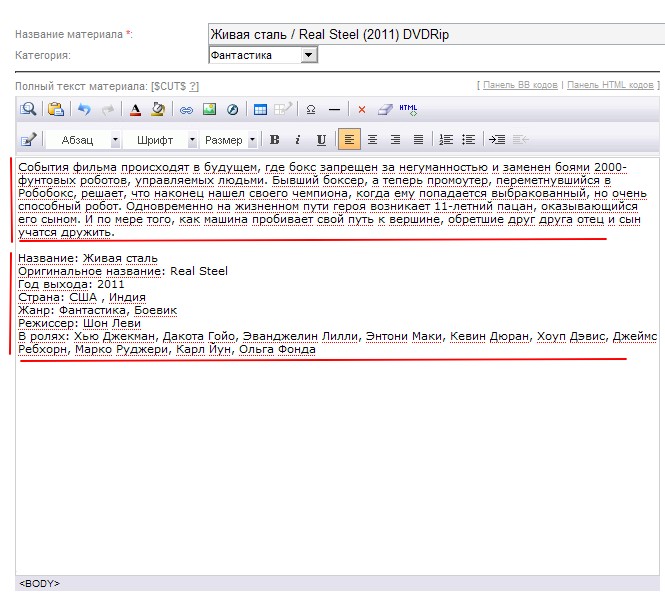Viewport: 665px width, 595px height.
Task: Switch to HTML source view
Action: pos(408,110)
